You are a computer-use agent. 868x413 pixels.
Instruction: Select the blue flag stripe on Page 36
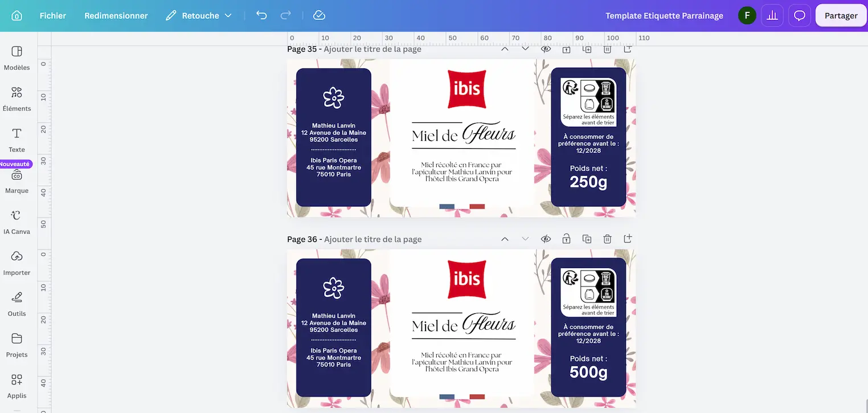447,396
